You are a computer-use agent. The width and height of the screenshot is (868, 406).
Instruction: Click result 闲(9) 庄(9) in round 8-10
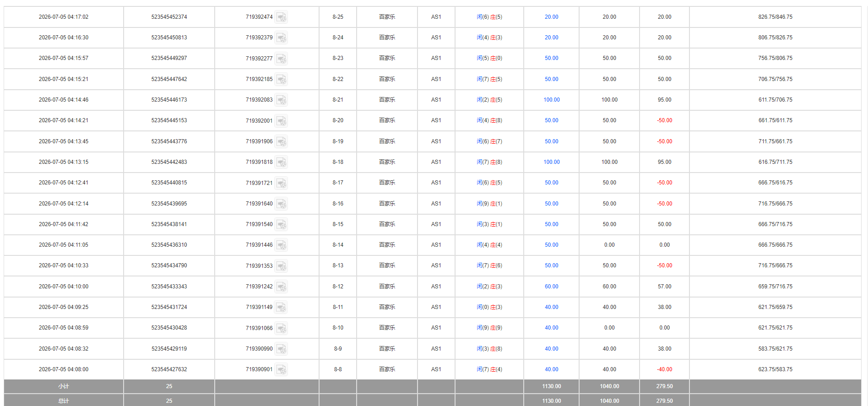(x=489, y=328)
